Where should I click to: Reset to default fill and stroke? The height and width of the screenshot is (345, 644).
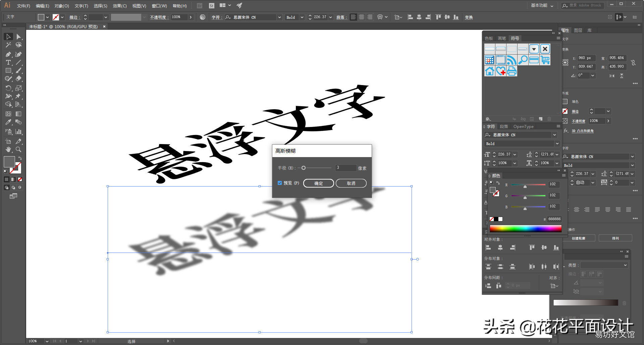[x=5, y=171]
